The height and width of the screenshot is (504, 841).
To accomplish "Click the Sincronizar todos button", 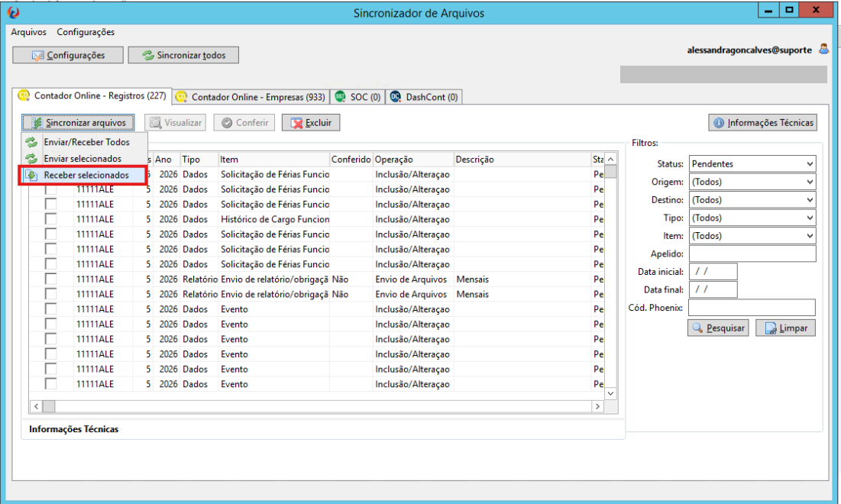I will 183,55.
